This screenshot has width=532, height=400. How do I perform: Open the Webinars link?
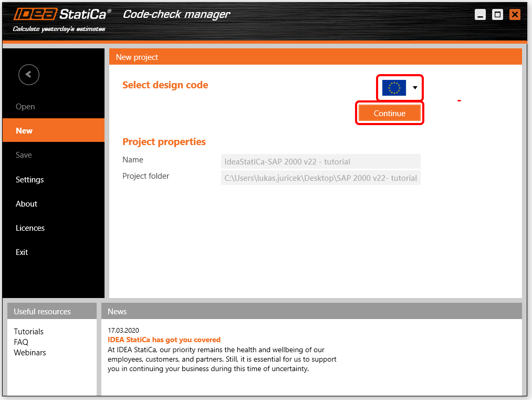pos(30,353)
